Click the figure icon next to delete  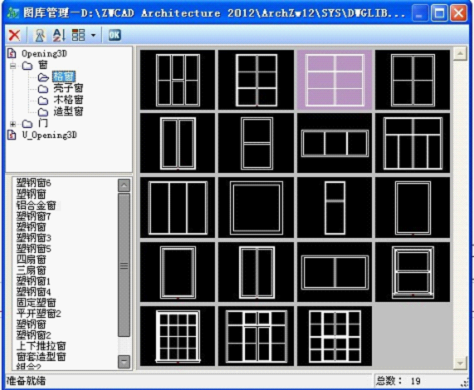(40, 35)
